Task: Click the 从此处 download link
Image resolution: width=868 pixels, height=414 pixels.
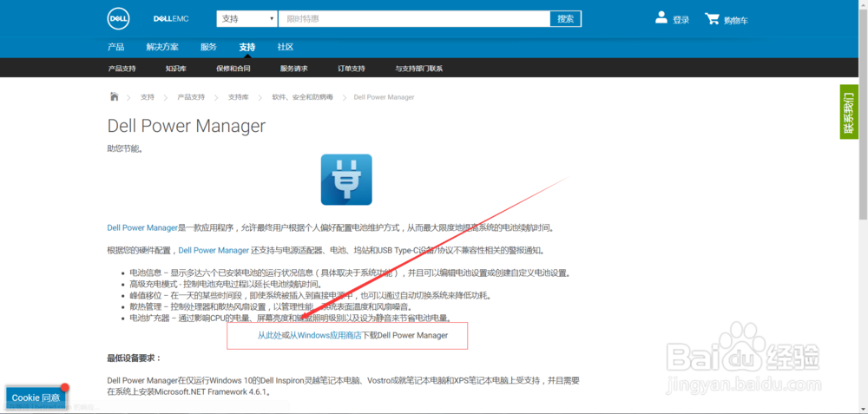Action: point(270,335)
